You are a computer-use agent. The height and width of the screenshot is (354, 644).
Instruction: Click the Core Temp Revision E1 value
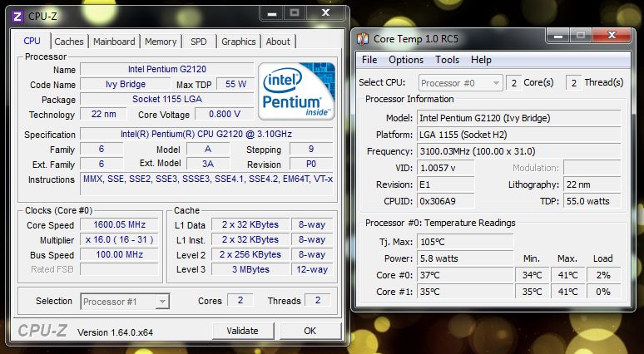click(446, 184)
